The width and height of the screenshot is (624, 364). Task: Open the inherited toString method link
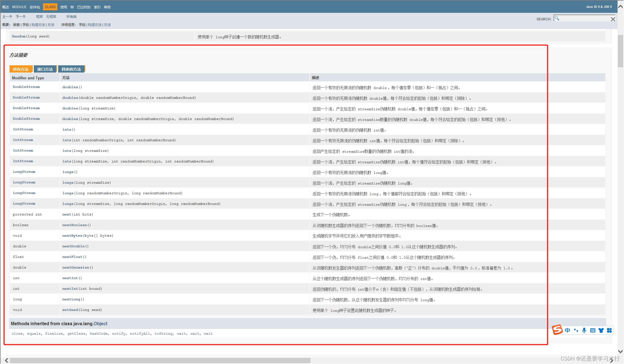pos(163,334)
